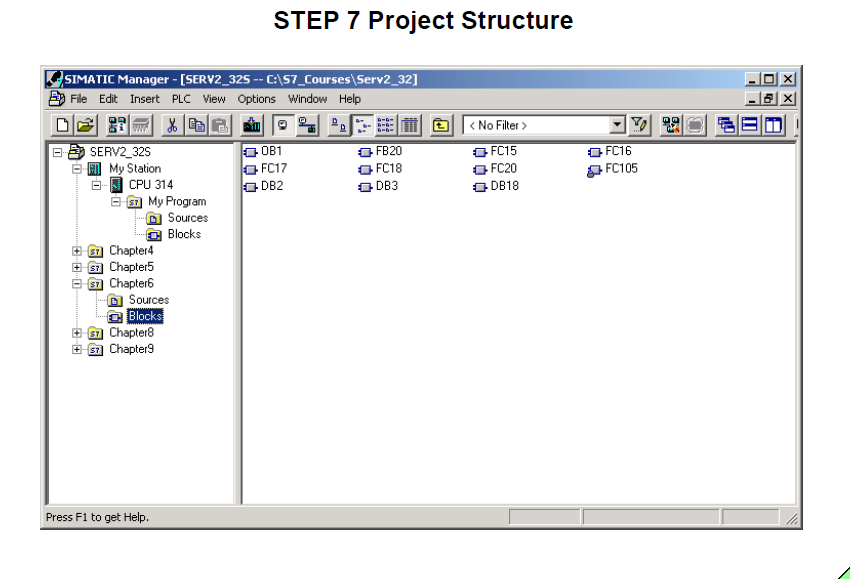Open the View menu
The height and width of the screenshot is (579, 850).
[214, 99]
